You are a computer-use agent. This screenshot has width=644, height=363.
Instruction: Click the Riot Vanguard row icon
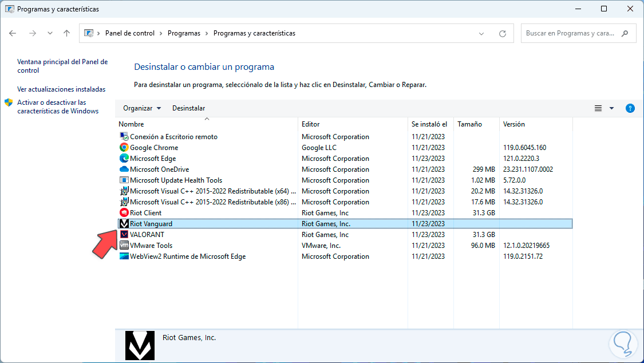pyautogui.click(x=124, y=223)
